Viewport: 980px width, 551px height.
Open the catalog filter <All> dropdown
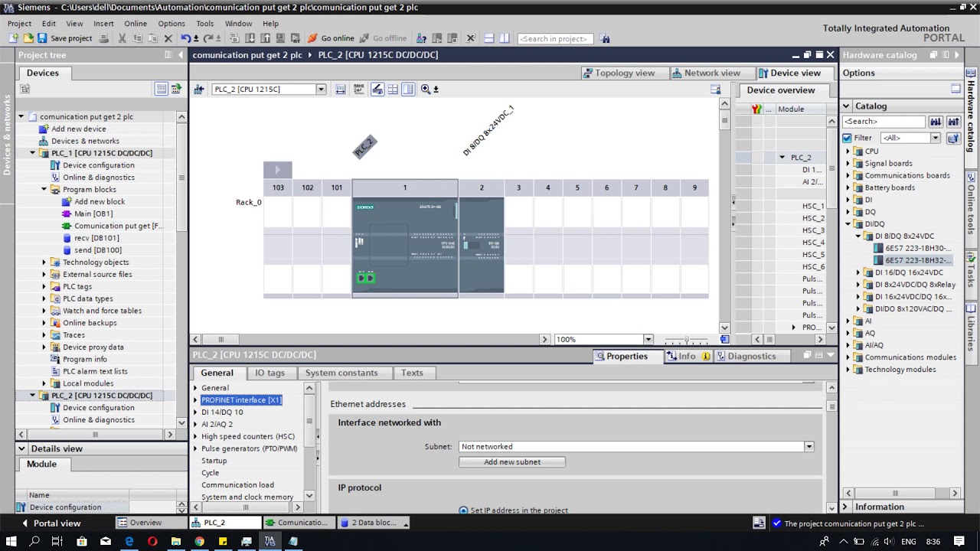pos(935,138)
